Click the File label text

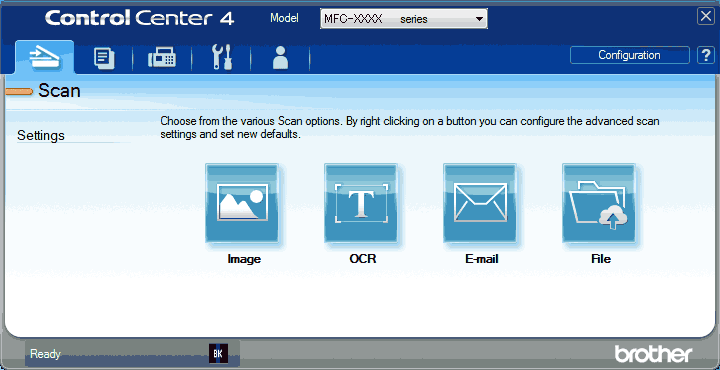tap(601, 259)
